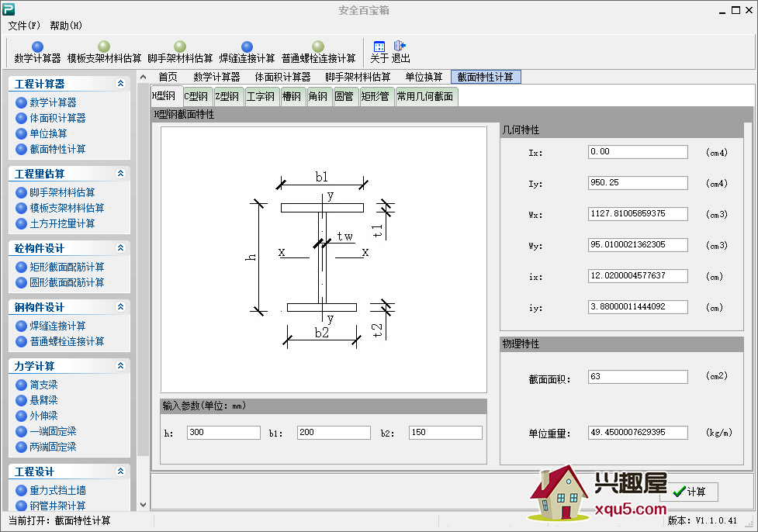Click the h input field

(223, 433)
